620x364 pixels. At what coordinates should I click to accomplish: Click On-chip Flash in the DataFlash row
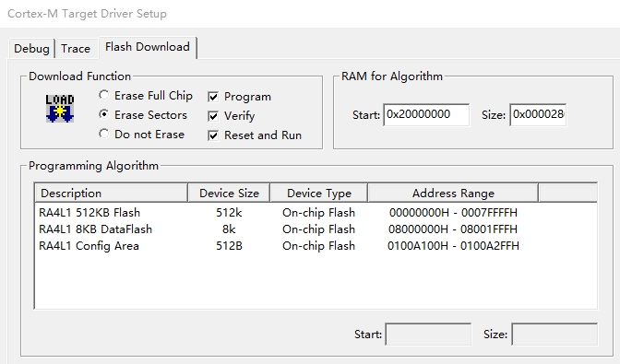(x=318, y=229)
